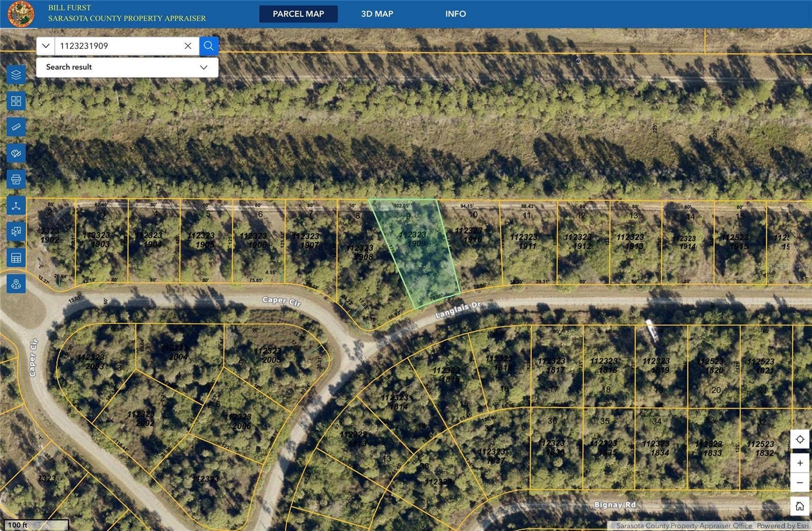Open the draw palette tool
812x531 pixels.
[x=16, y=153]
